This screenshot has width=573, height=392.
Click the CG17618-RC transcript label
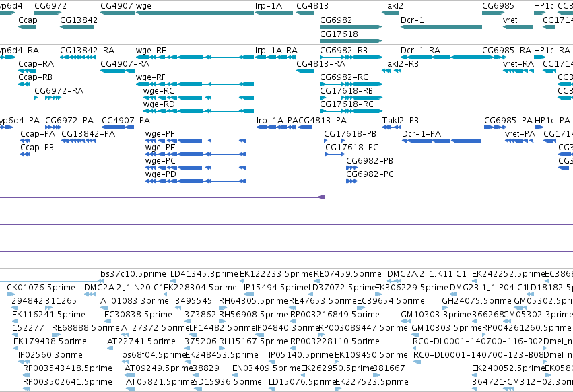(347, 104)
